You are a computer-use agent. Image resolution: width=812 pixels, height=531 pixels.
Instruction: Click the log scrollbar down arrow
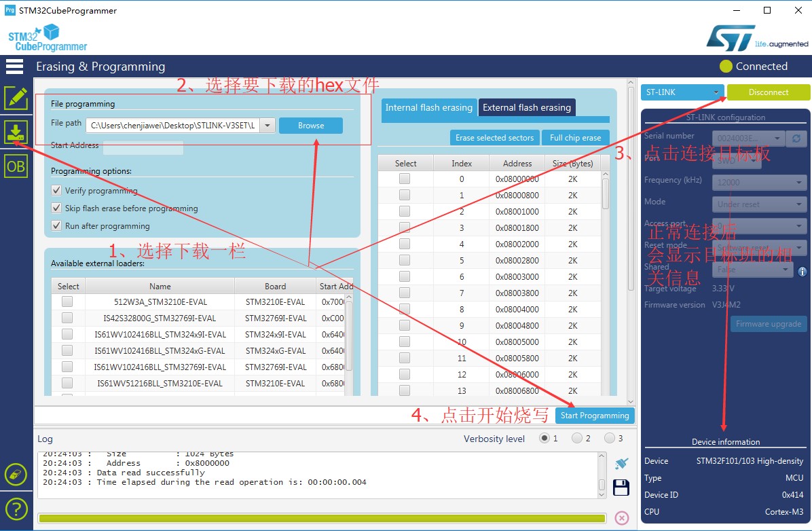coord(602,495)
